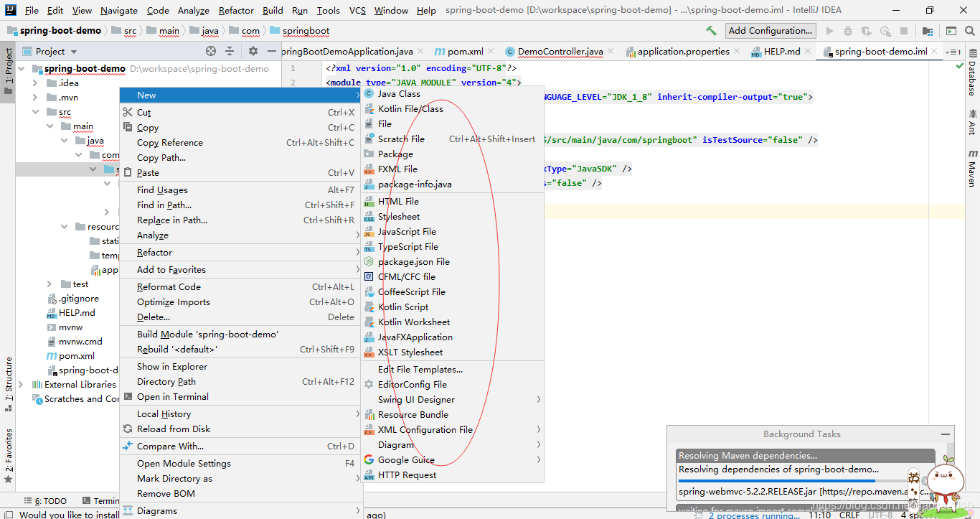Open the TODO tool window
Image resolution: width=980 pixels, height=519 pixels.
click(45, 501)
